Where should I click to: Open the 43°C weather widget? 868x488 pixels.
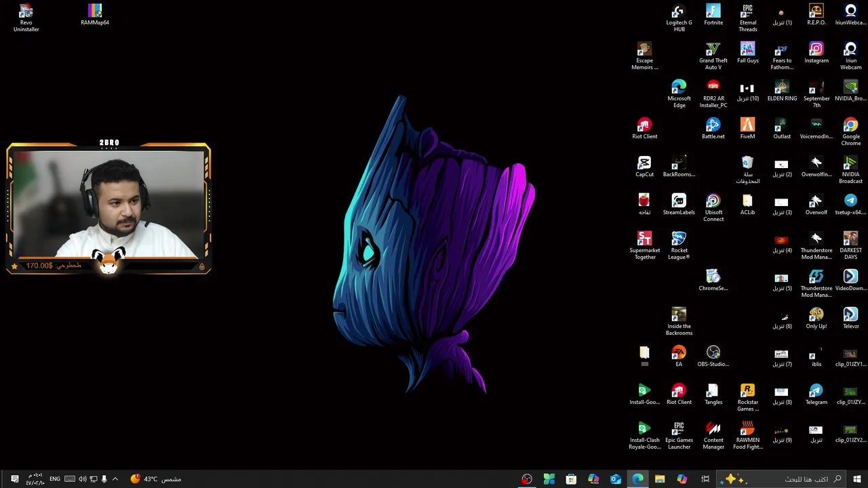(x=156, y=479)
